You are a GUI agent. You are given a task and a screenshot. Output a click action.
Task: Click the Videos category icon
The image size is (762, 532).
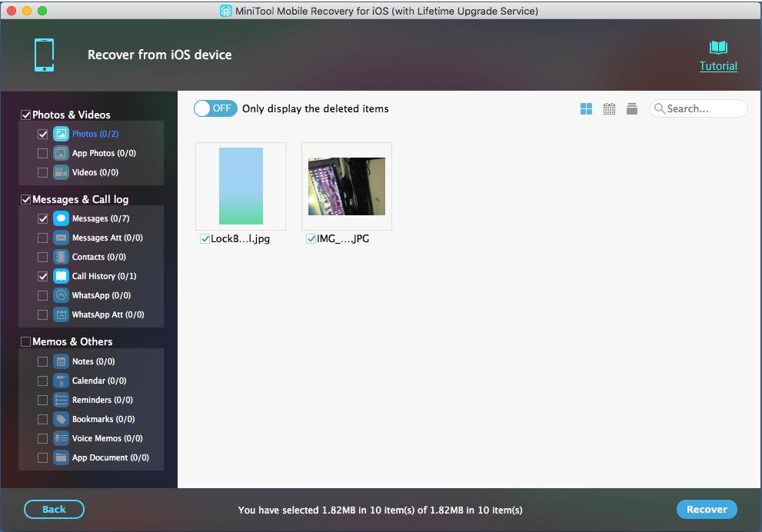pos(61,172)
